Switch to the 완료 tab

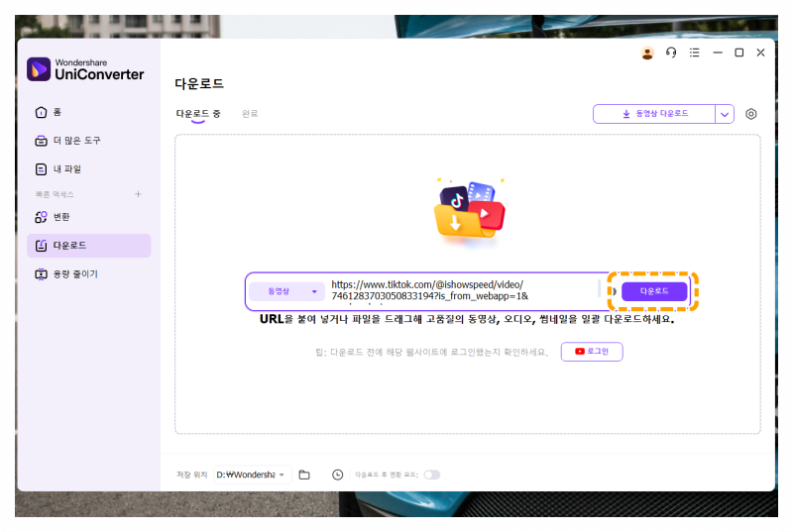pos(250,114)
